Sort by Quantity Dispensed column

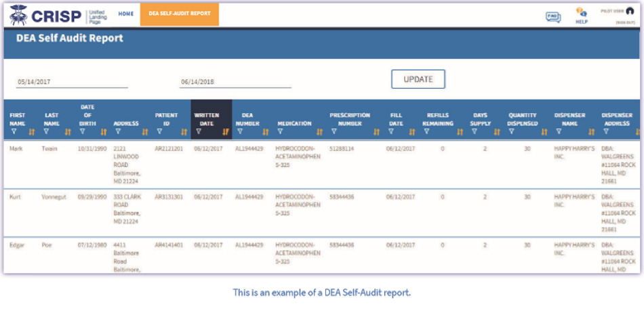(x=544, y=132)
